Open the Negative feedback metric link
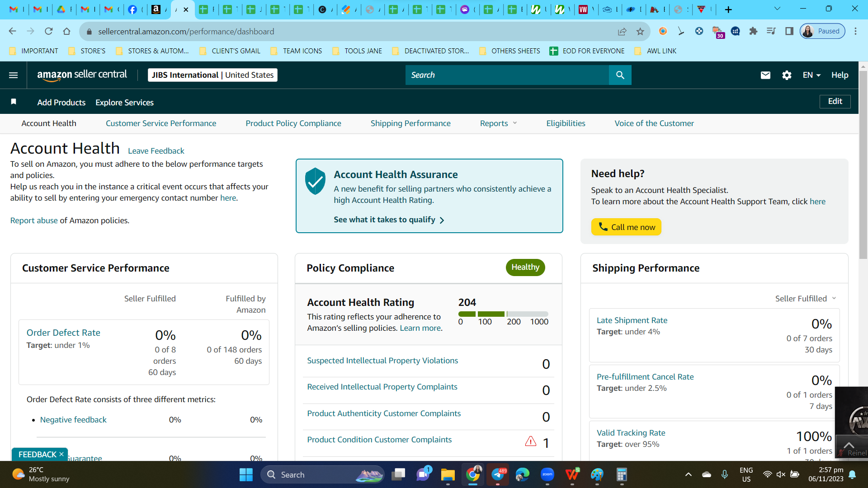868x488 pixels. point(73,420)
